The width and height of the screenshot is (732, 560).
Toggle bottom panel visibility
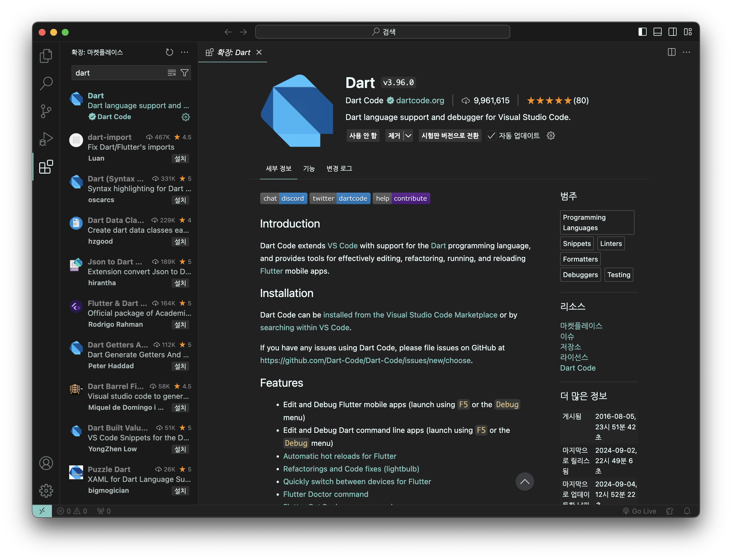[657, 32]
